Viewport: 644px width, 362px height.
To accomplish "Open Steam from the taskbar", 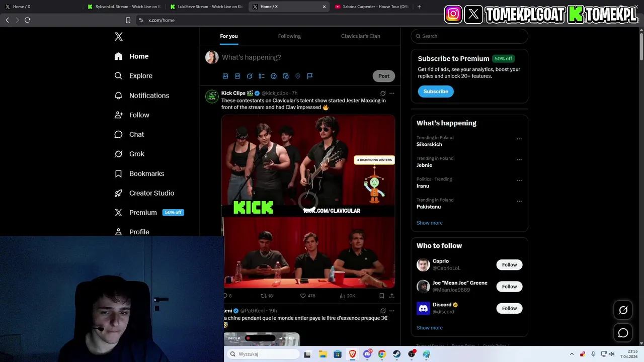I will click(397, 354).
